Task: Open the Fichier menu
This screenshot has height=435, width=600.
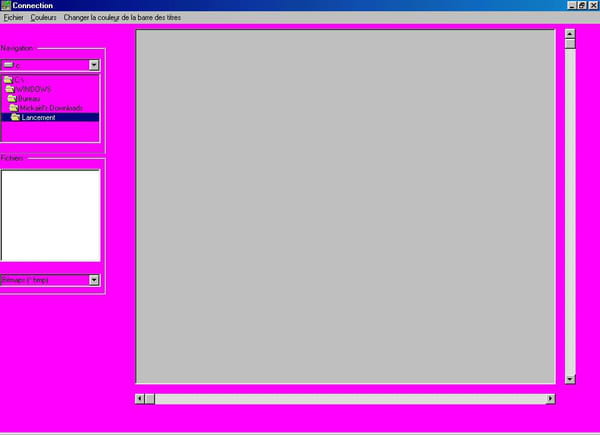Action: [x=13, y=18]
